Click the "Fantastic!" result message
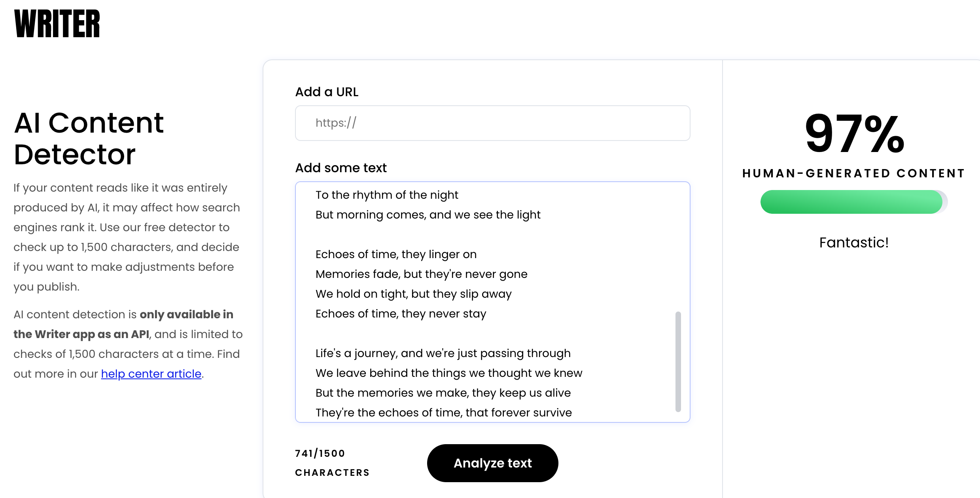This screenshot has width=980, height=498. pos(854,242)
